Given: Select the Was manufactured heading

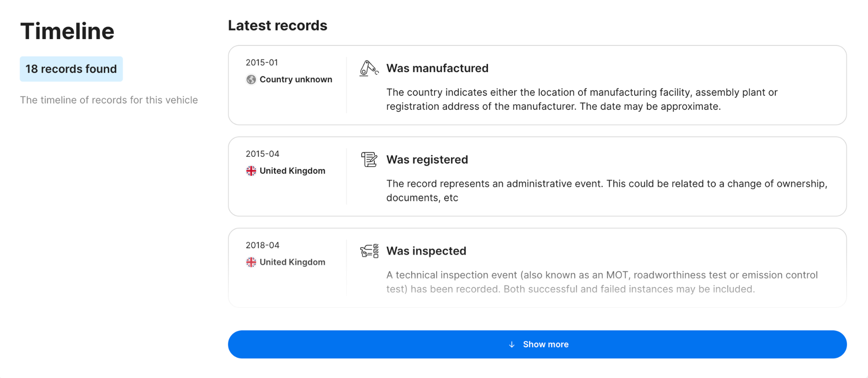Looking at the screenshot, I should pyautogui.click(x=437, y=68).
